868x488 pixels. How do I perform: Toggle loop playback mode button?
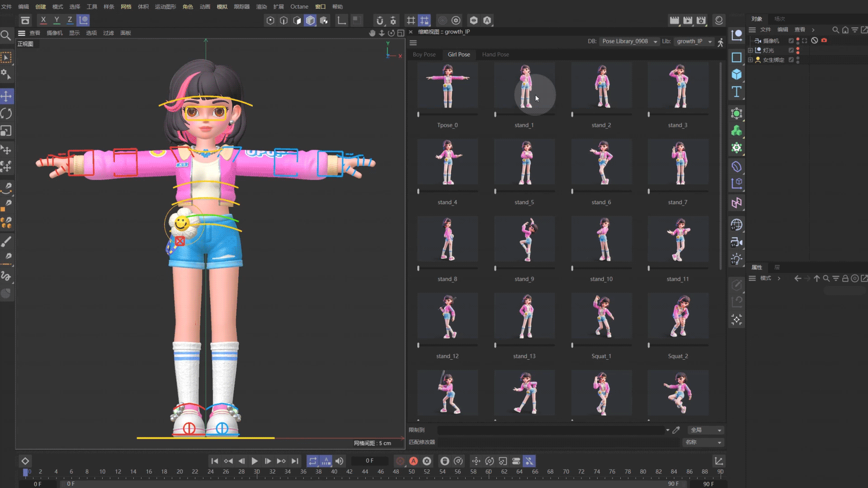[x=312, y=461]
